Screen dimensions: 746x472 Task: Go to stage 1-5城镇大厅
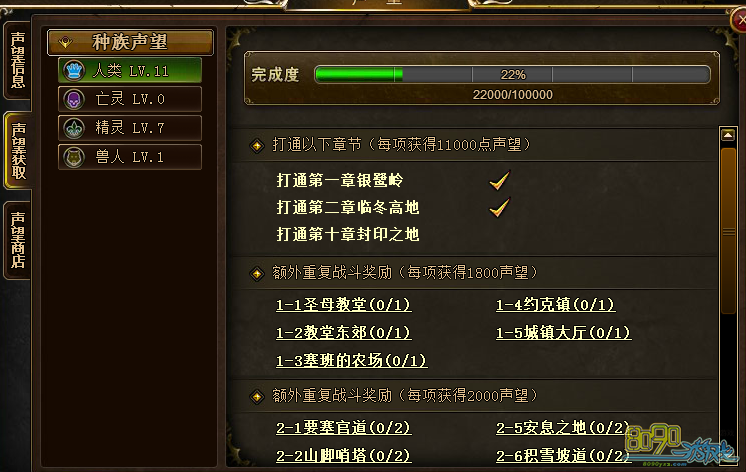(564, 332)
